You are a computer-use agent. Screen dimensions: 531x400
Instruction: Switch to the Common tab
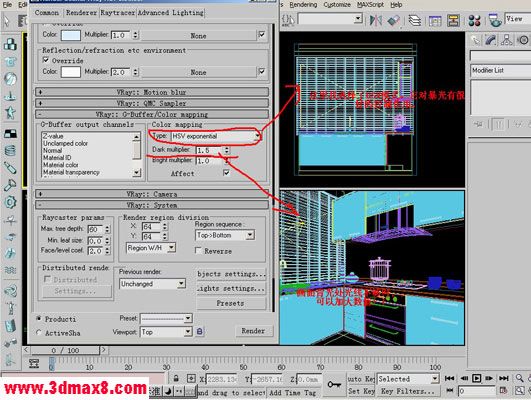coord(47,13)
